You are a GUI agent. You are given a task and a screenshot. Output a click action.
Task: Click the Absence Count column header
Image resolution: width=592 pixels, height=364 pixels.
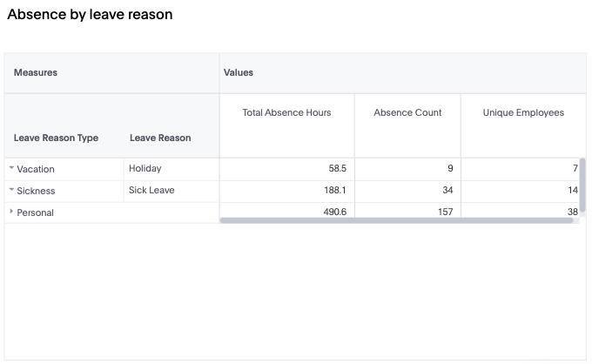(407, 112)
